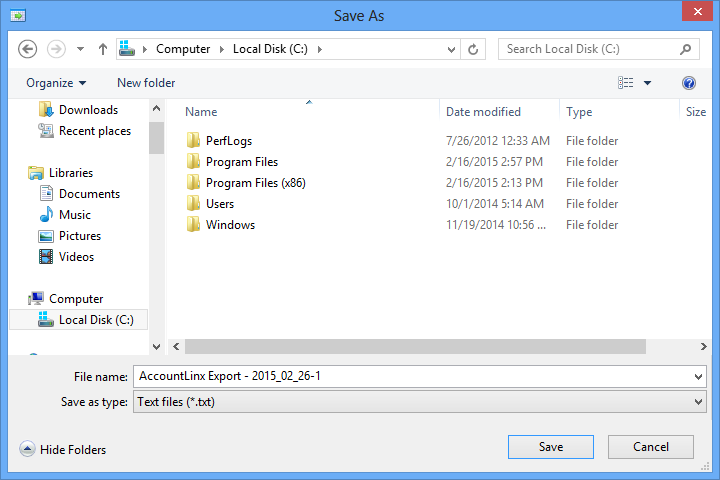720x480 pixels.
Task: Click the Save button
Action: click(x=551, y=447)
